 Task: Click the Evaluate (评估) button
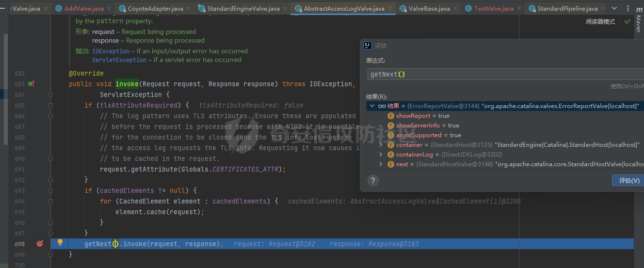pyautogui.click(x=629, y=181)
